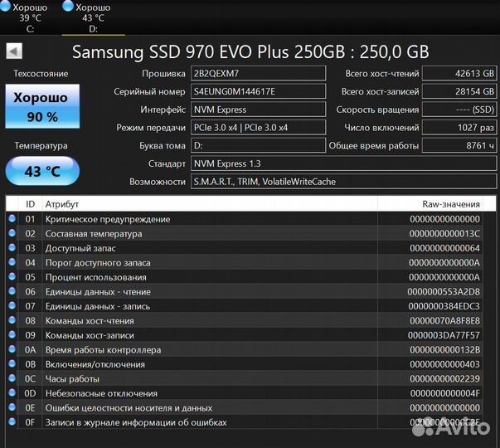Click status dot for attribute 0E
This screenshot has height=448, width=500.
coord(12,407)
